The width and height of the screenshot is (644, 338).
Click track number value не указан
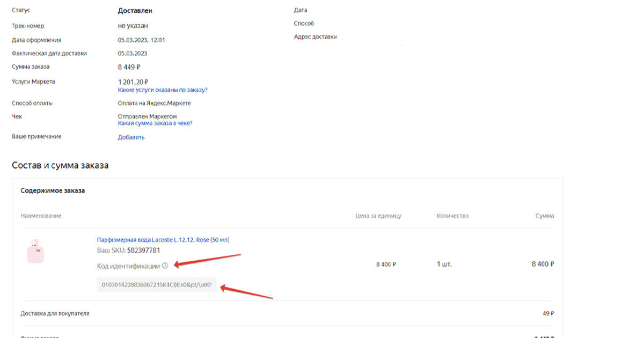(133, 26)
